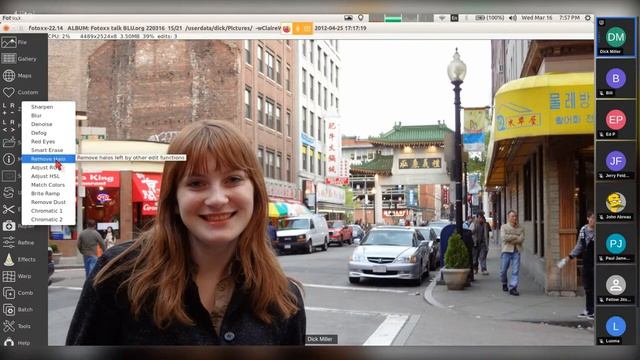Click the highlighted Remove Halo entry

[x=48, y=159]
